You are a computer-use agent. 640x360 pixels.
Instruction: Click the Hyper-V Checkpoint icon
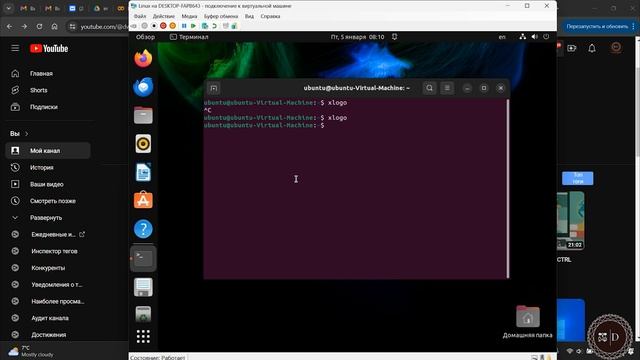tap(205, 26)
